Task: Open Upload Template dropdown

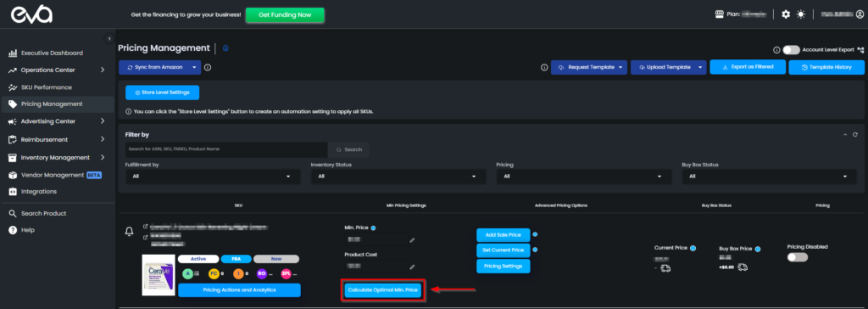Action: 668,68
